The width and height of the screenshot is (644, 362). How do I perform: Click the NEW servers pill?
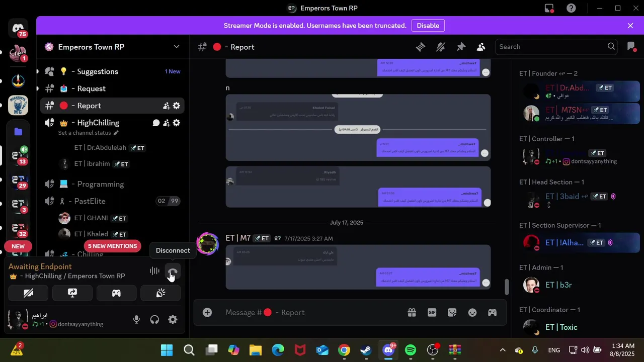18,246
